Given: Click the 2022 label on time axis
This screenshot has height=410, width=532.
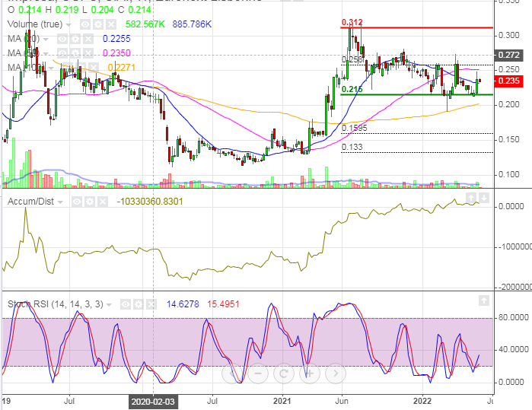Looking at the screenshot, I should pos(422,401).
